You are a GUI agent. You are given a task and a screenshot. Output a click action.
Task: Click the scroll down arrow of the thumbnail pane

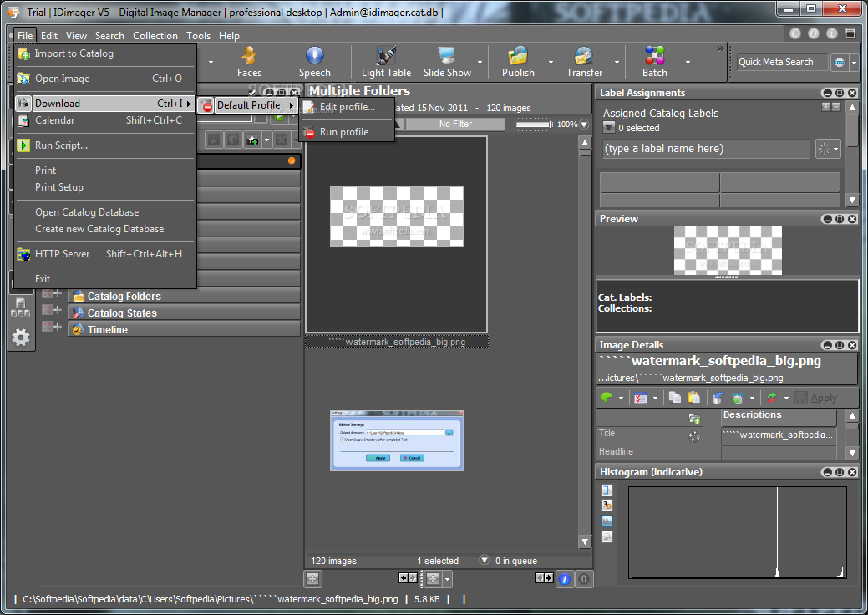pyautogui.click(x=585, y=541)
